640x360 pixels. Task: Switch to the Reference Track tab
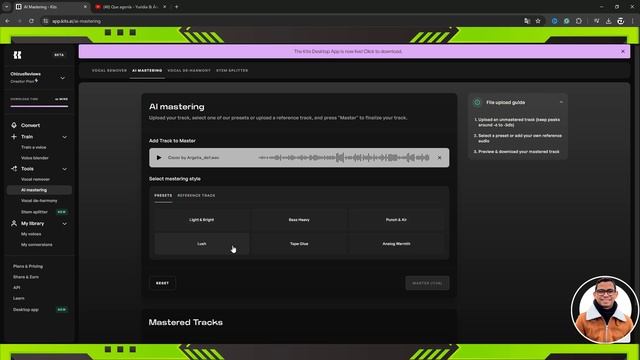[x=196, y=196]
